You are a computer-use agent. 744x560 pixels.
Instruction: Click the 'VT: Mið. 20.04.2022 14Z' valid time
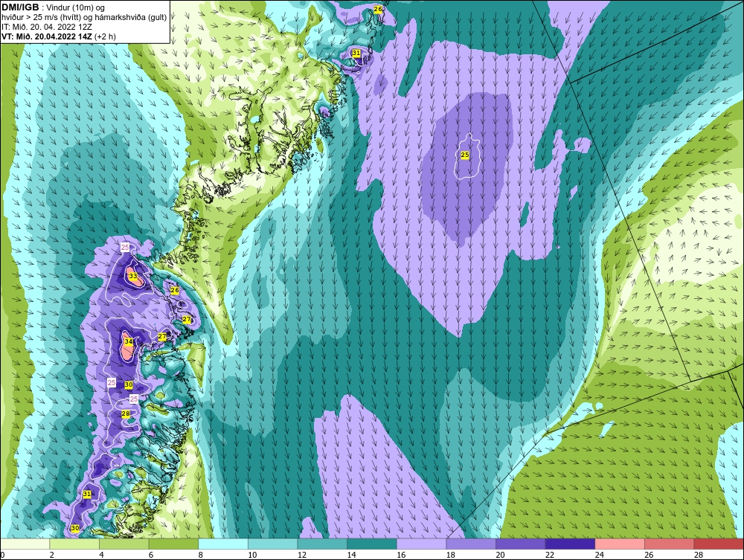click(x=47, y=36)
